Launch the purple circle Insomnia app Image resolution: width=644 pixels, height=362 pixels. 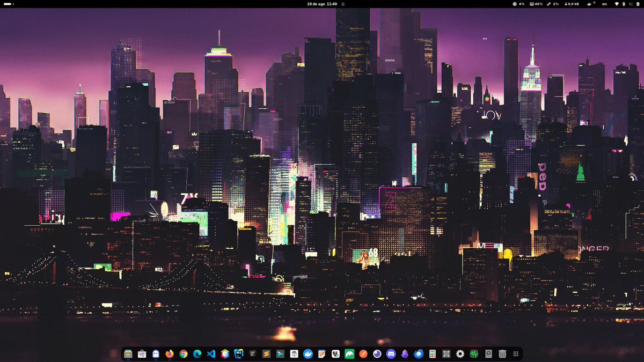(x=377, y=354)
